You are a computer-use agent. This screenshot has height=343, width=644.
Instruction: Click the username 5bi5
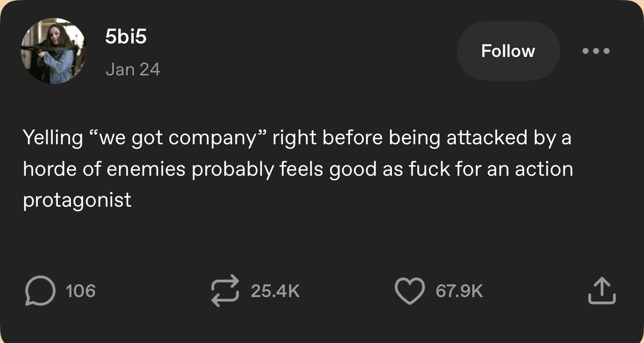(126, 36)
